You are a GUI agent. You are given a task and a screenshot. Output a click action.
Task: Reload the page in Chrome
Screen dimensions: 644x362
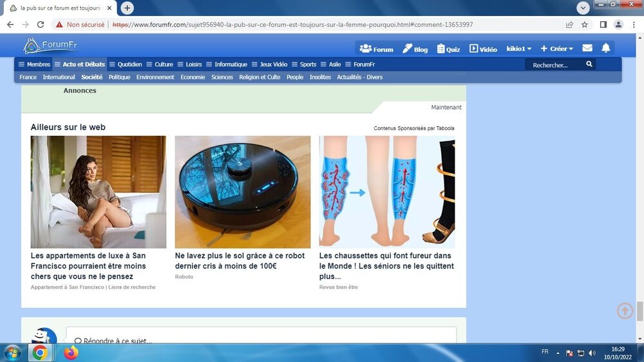[x=41, y=24]
